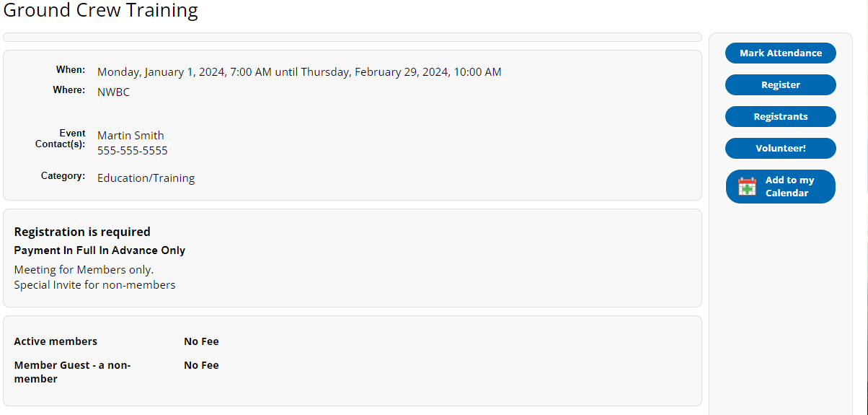Click the Education/Training category value
The image size is (868, 415).
coord(146,178)
